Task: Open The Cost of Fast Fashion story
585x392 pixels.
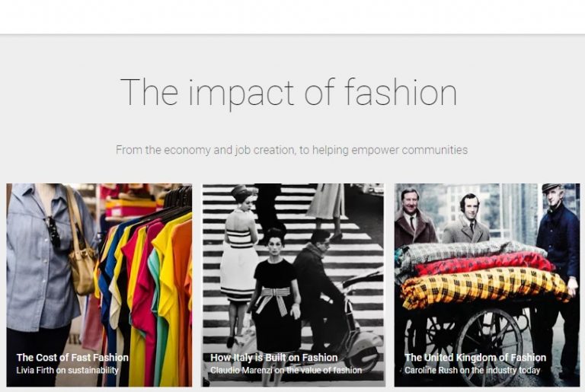Action: click(72, 357)
